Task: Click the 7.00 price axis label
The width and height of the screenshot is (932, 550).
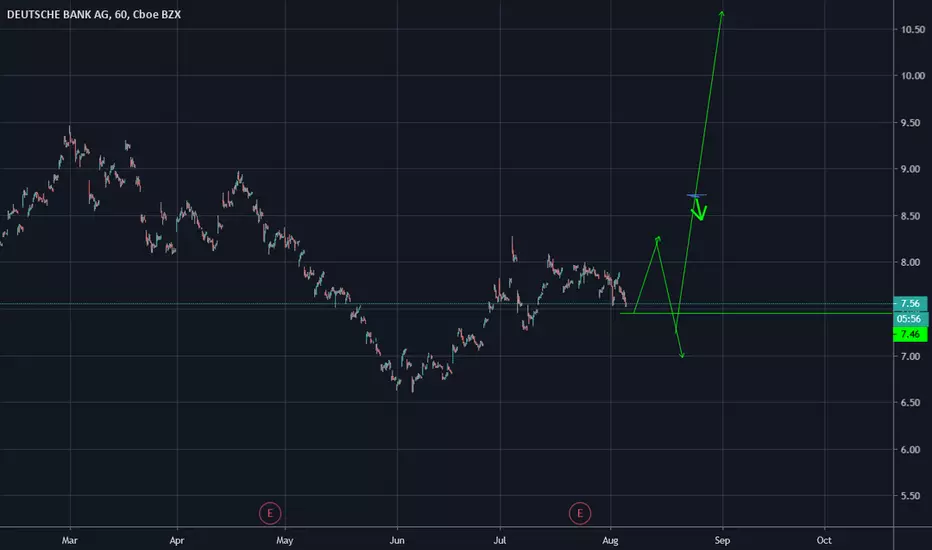Action: coord(913,356)
